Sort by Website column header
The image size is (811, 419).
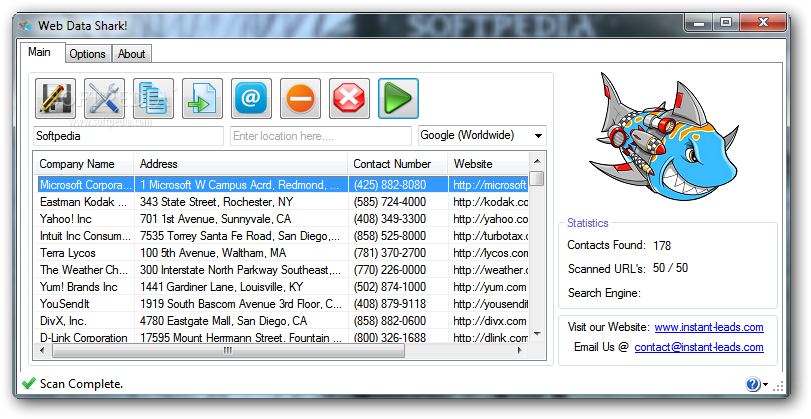point(489,164)
